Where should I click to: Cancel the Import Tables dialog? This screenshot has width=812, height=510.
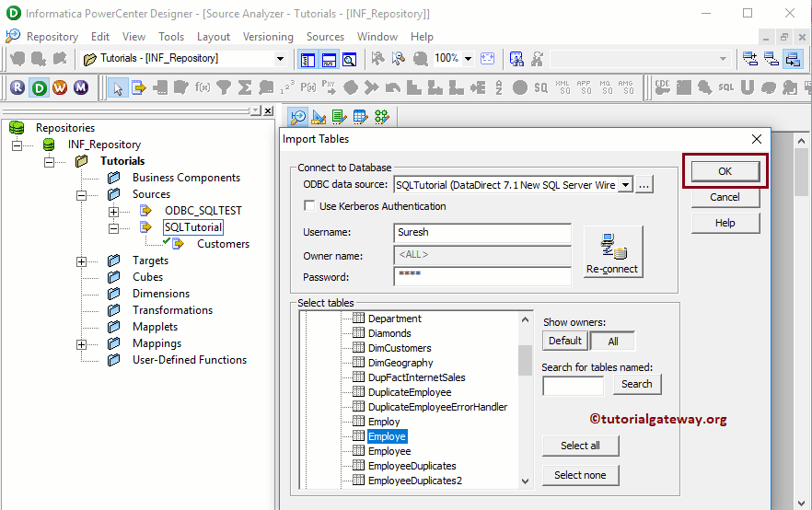pyautogui.click(x=725, y=197)
